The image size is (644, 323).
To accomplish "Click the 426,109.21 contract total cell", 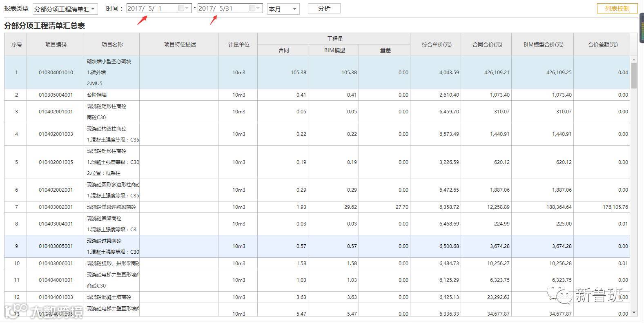I will (487, 73).
